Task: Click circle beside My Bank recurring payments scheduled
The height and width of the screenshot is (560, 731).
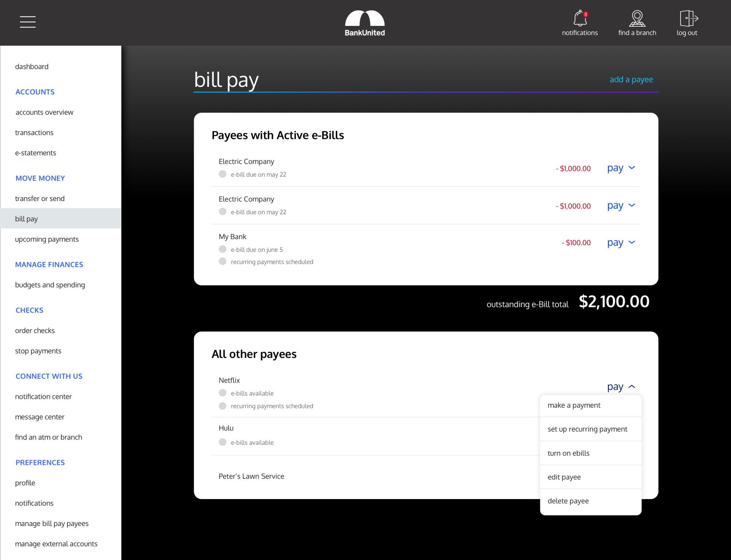Action: click(x=223, y=262)
